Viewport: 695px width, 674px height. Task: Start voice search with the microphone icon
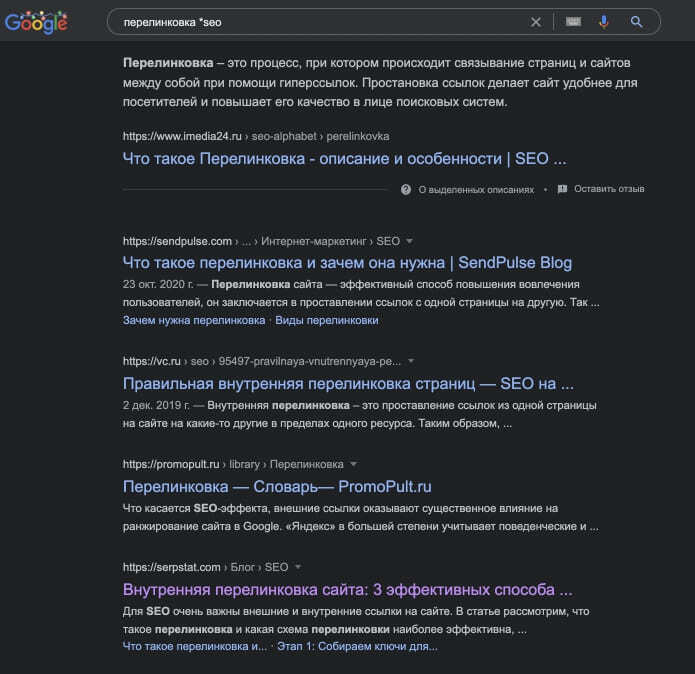pos(604,22)
